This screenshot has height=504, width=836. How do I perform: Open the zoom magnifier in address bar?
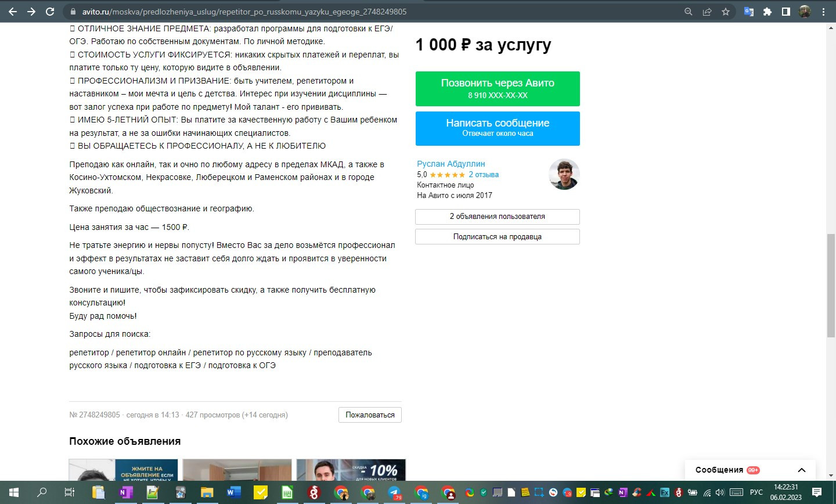pos(689,12)
